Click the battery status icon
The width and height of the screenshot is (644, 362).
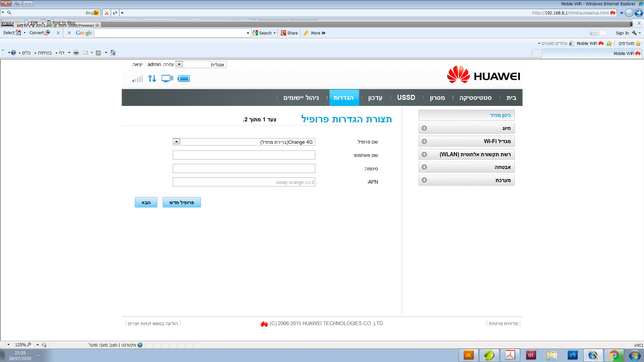click(183, 78)
